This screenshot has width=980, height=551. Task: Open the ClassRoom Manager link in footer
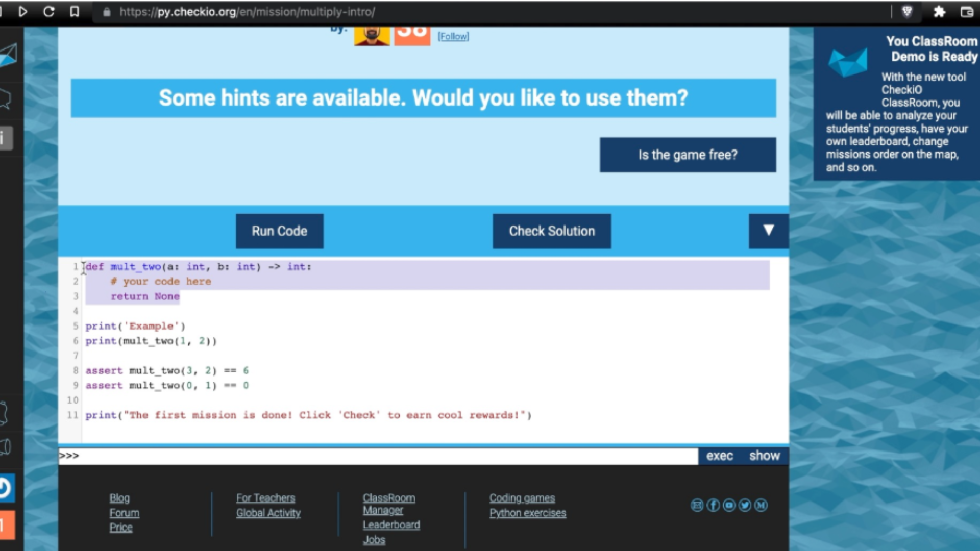click(389, 503)
